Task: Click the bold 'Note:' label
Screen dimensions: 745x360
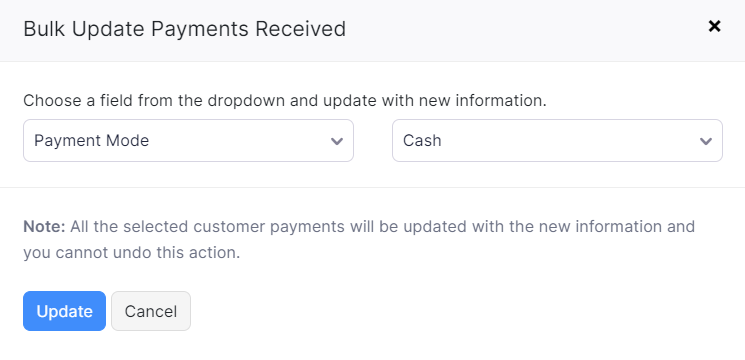Action: (44, 227)
